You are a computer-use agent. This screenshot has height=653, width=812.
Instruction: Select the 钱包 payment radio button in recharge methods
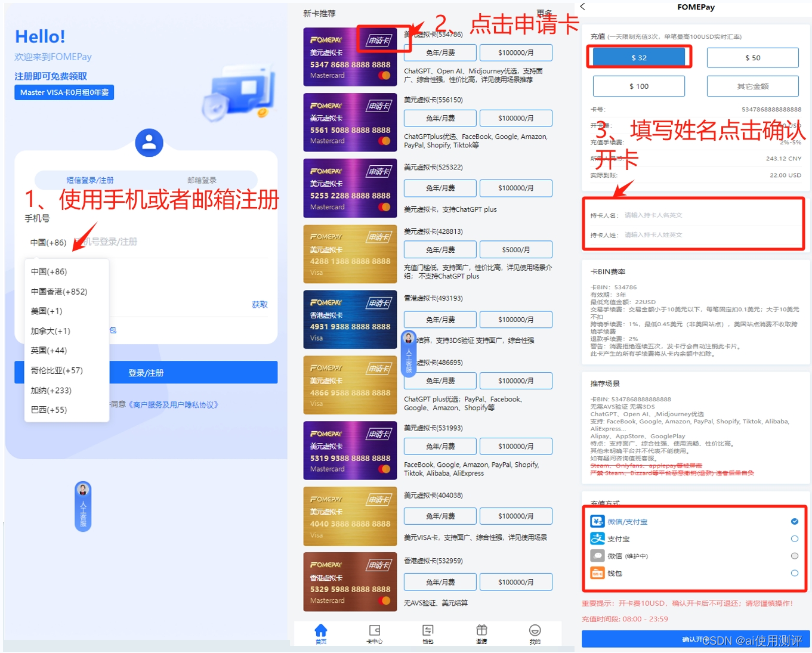point(795,573)
